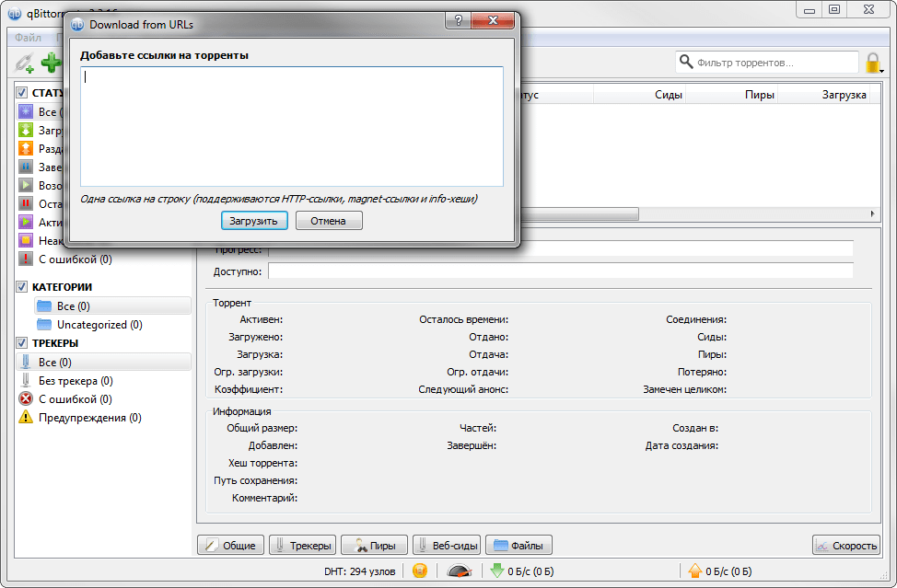Open the 'Трекеры' tab
Image resolution: width=897 pixels, height=588 pixels.
(x=303, y=545)
